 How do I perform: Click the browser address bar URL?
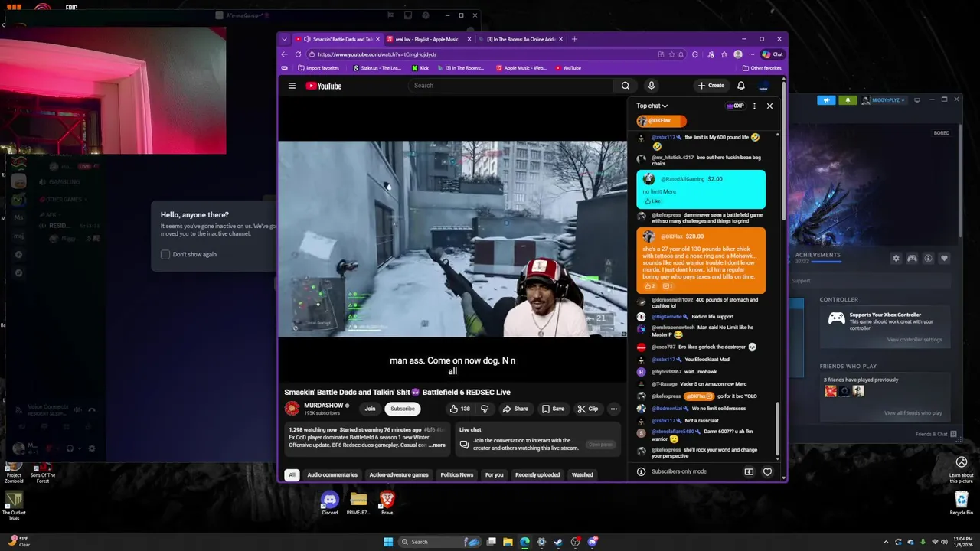click(x=377, y=54)
